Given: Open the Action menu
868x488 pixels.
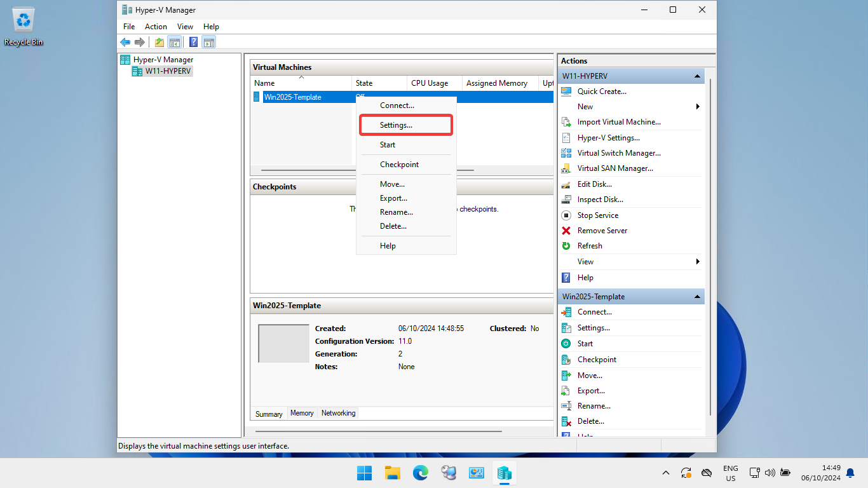Looking at the screenshot, I should pos(156,27).
